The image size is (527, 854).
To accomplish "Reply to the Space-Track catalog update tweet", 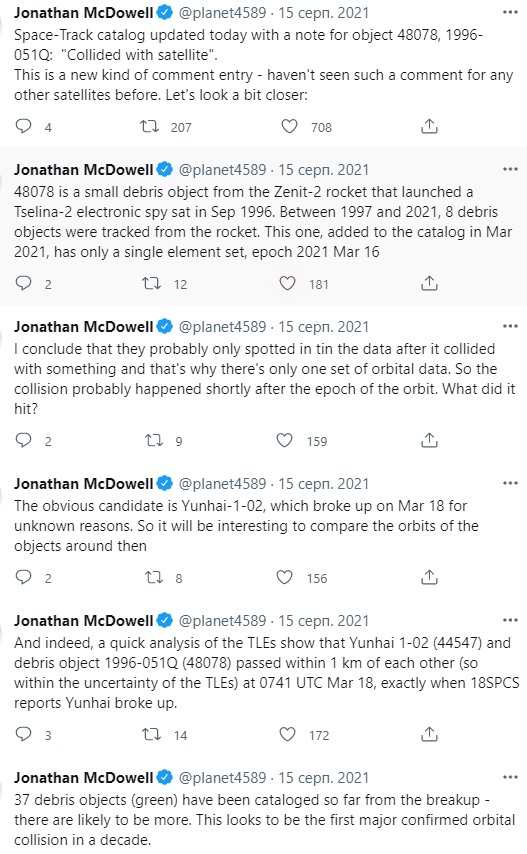I will [x=23, y=126].
